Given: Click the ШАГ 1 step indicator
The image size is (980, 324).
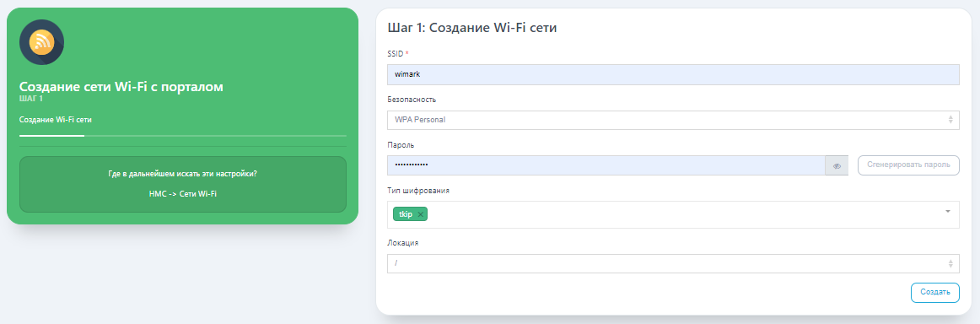Looking at the screenshot, I should pyautogui.click(x=31, y=99).
